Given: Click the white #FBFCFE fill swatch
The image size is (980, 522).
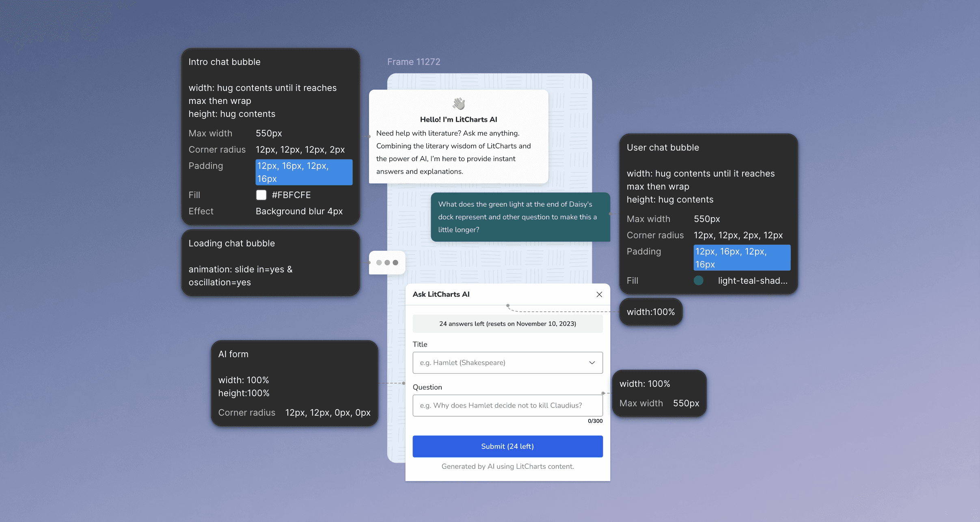Looking at the screenshot, I should point(261,195).
